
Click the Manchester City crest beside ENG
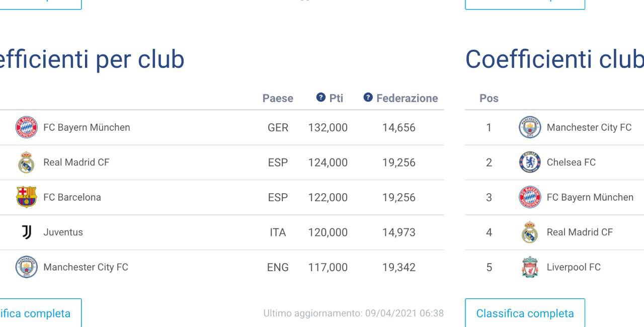[x=26, y=267]
